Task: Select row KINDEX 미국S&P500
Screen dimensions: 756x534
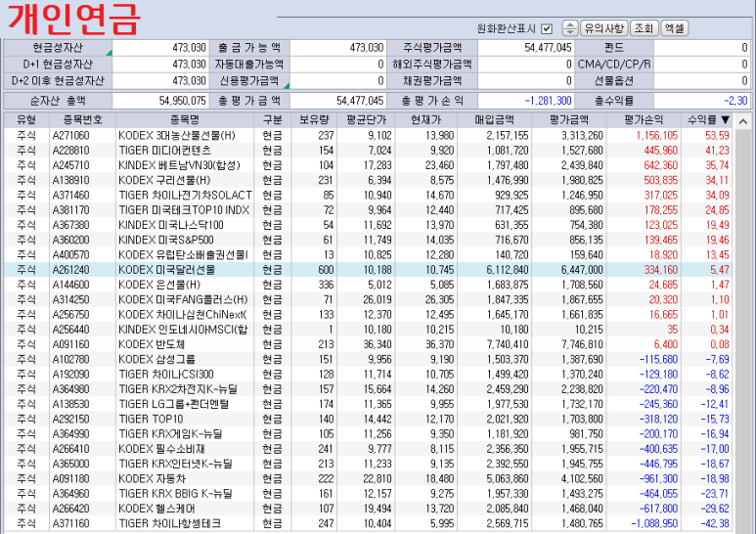Action: (x=369, y=240)
